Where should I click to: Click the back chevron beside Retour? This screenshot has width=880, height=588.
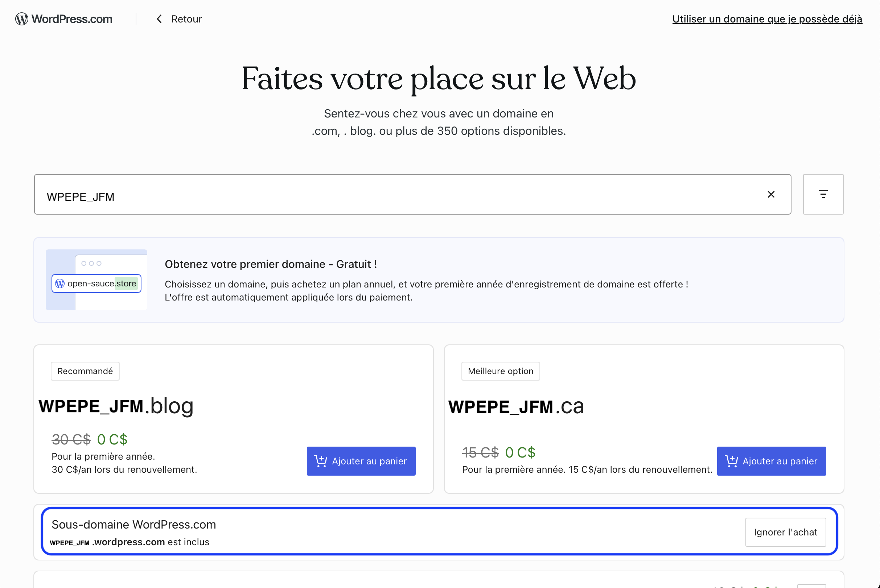click(x=159, y=19)
